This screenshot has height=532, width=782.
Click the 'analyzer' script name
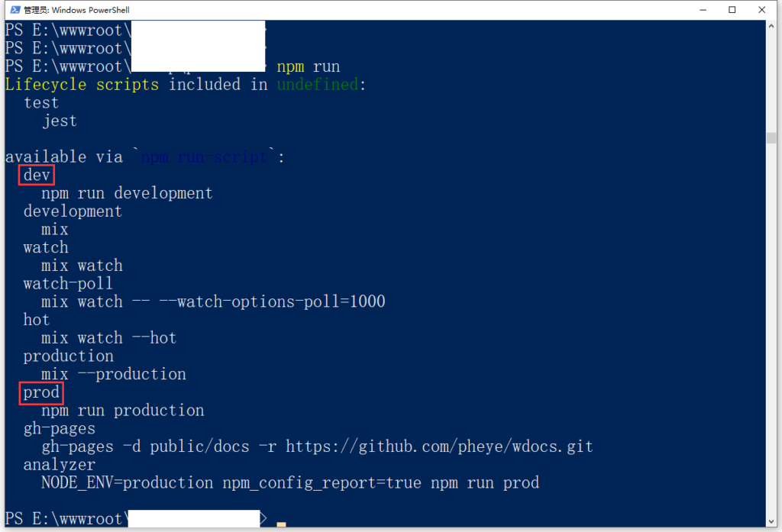pos(60,465)
